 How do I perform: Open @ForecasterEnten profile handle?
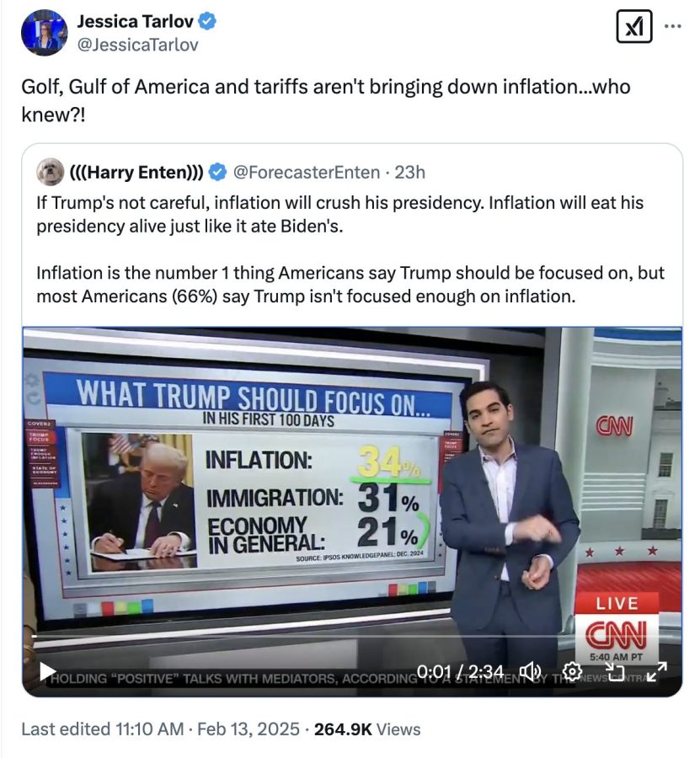306,173
